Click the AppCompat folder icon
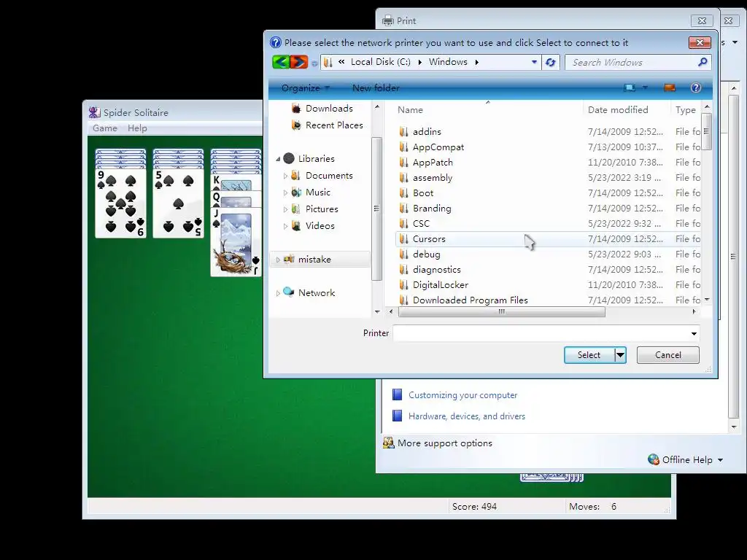The width and height of the screenshot is (747, 560). point(403,147)
